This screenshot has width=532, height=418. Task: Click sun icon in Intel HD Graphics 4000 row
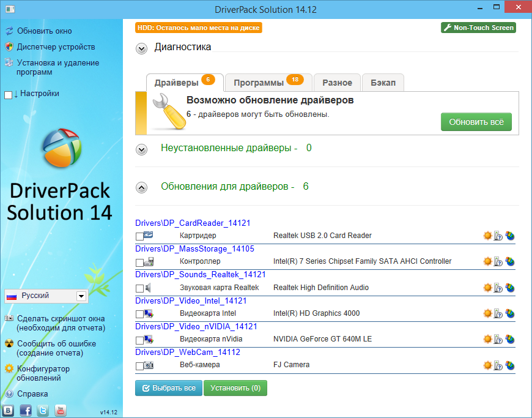coord(487,313)
